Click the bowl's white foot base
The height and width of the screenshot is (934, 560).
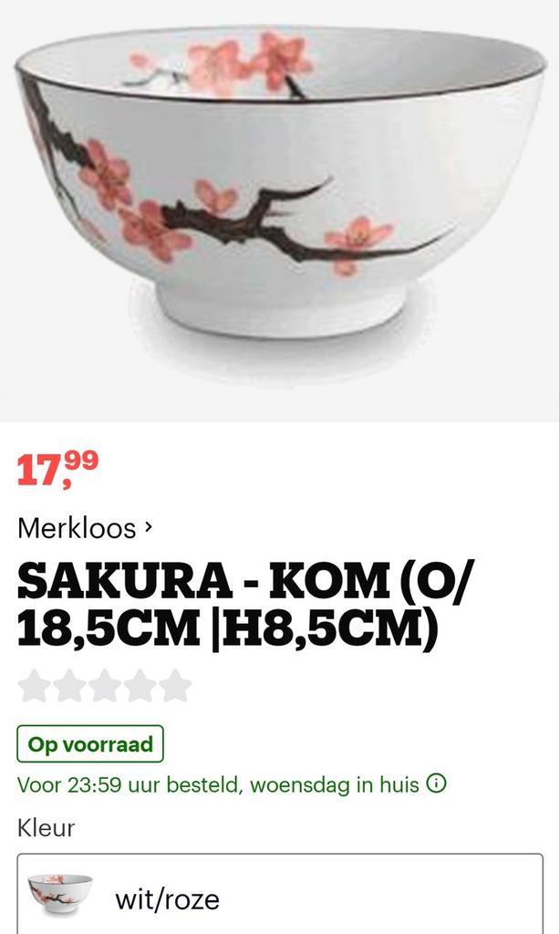(x=280, y=308)
